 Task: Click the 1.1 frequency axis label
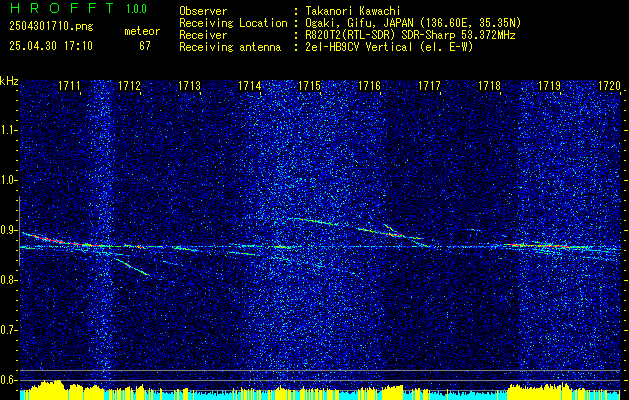[9, 130]
